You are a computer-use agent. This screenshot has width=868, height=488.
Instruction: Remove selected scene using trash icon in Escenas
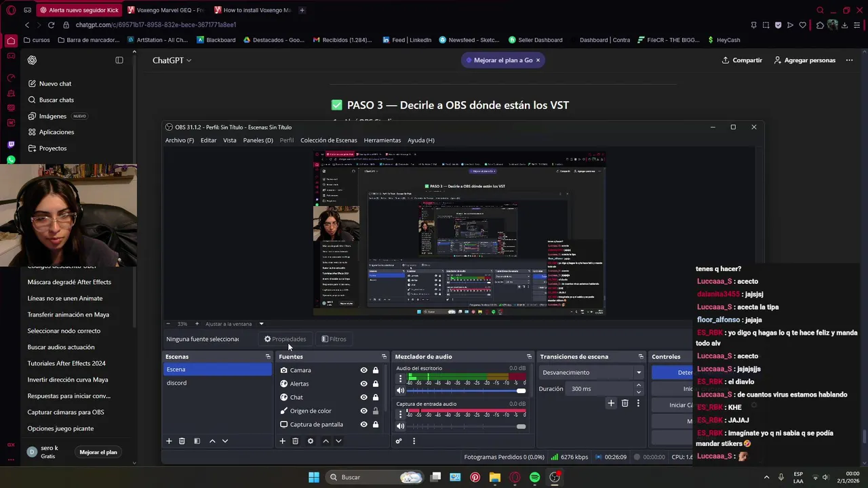(x=182, y=441)
